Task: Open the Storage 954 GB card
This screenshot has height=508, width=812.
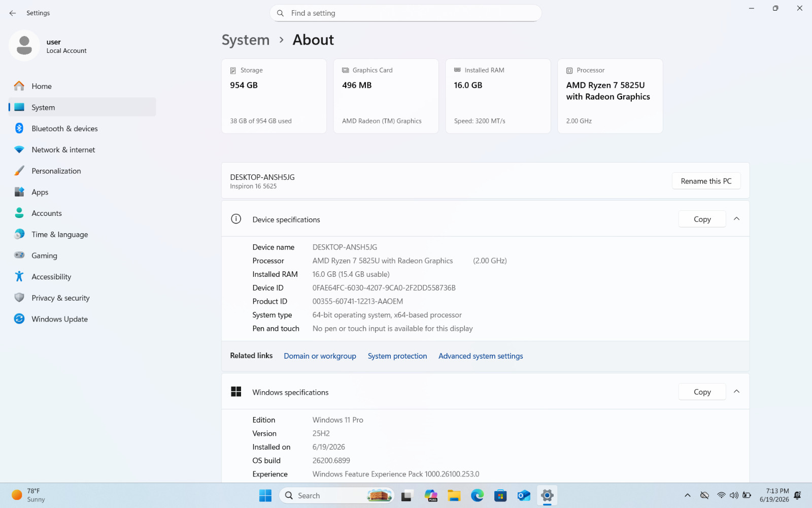Action: coord(274,96)
